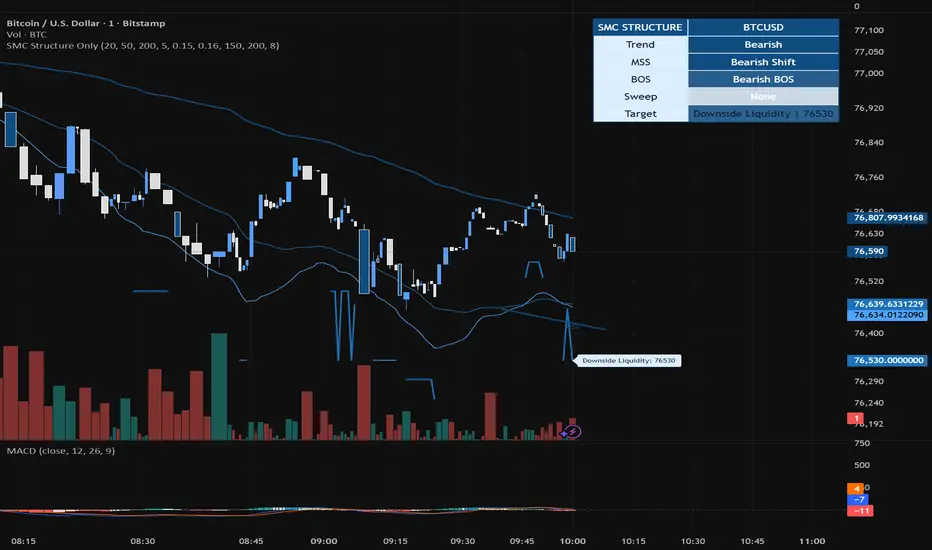
Task: Click the 77,000 price axis label
Action: tap(868, 73)
